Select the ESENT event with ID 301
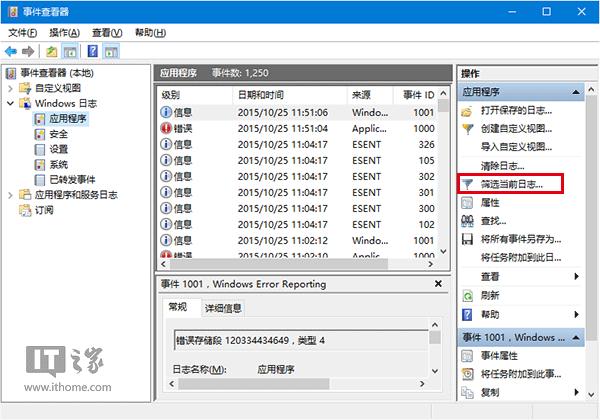Screen dimensions: 600x420 pos(298,193)
